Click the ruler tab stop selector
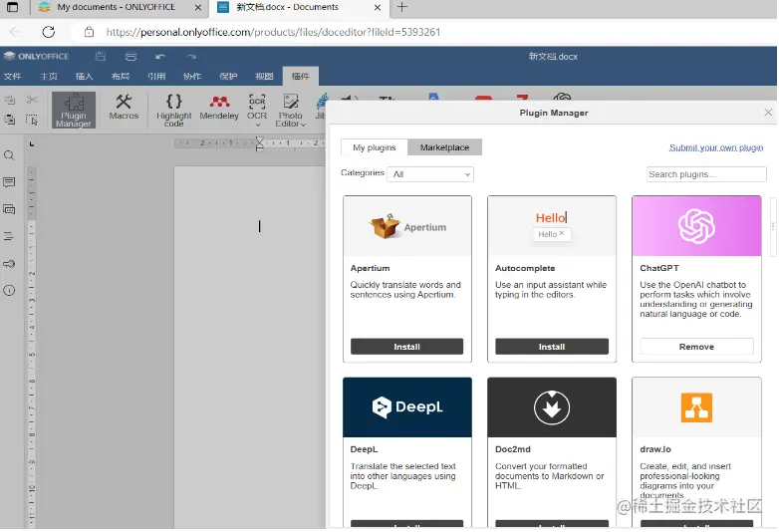This screenshot has width=779, height=532. tap(32, 144)
